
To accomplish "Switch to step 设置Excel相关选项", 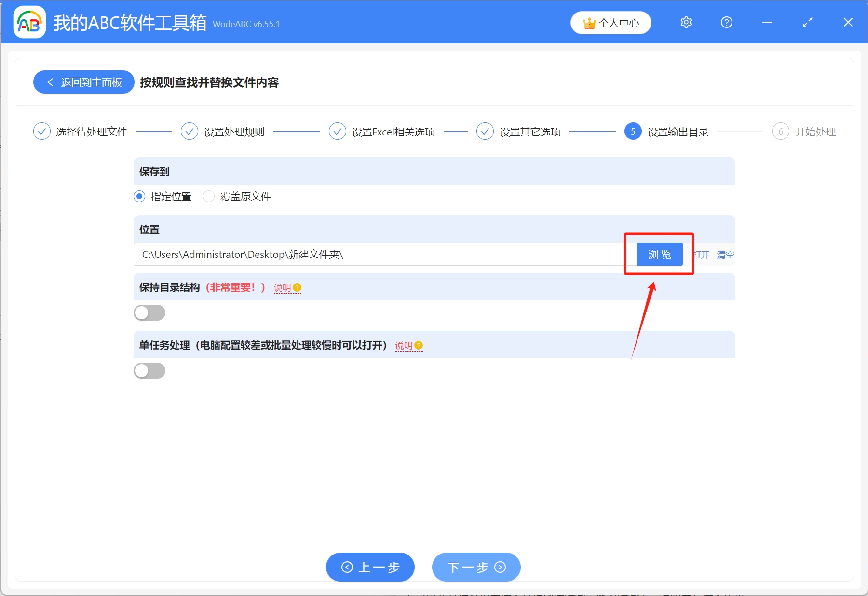I will click(x=393, y=131).
